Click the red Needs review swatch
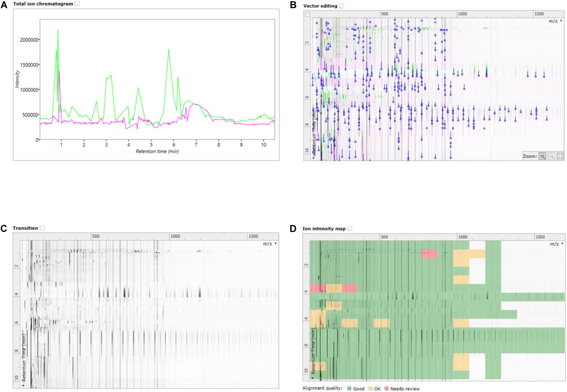567x392 pixels. pyautogui.click(x=386, y=389)
